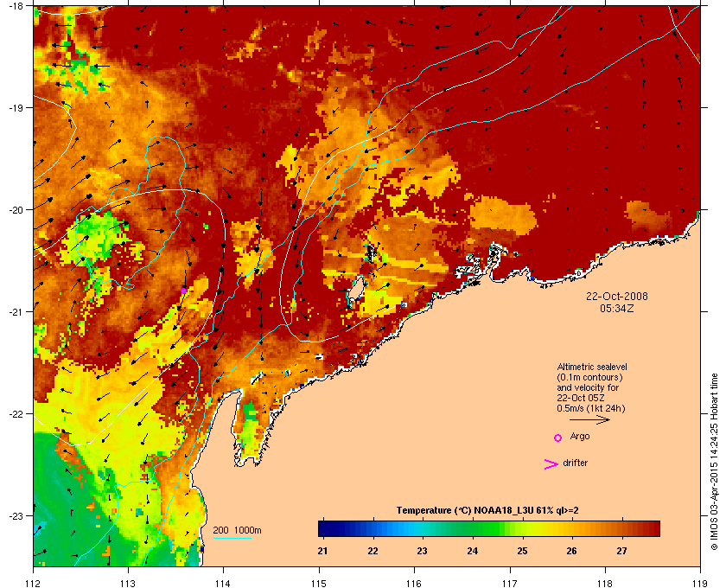Click the colorbar tick label 22
726x588 pixels.
[x=373, y=551]
